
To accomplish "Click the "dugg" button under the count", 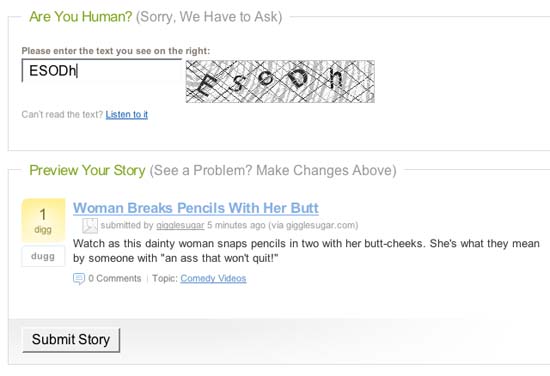I will tap(43, 256).
